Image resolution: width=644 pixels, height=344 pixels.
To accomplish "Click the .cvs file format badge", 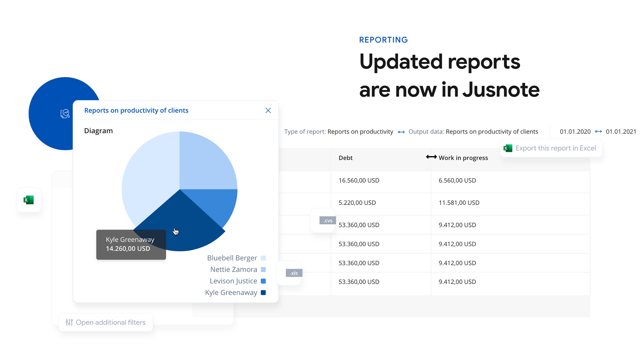I will click(327, 221).
